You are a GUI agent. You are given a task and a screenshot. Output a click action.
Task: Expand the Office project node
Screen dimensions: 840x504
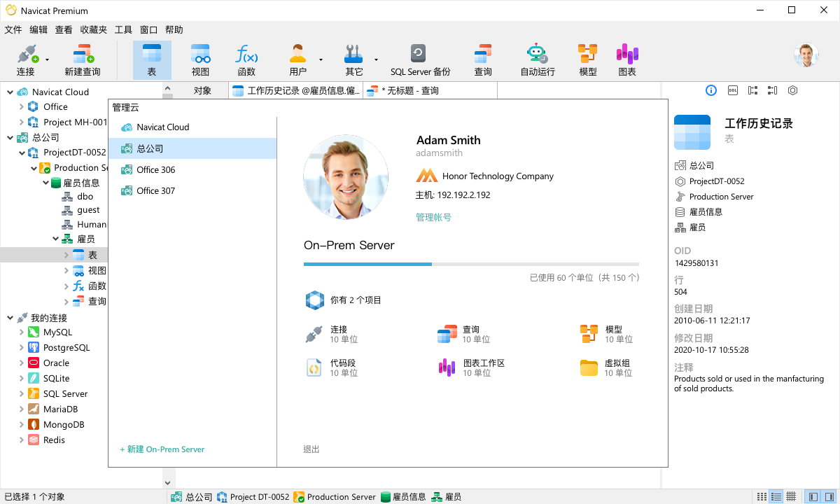(21, 107)
